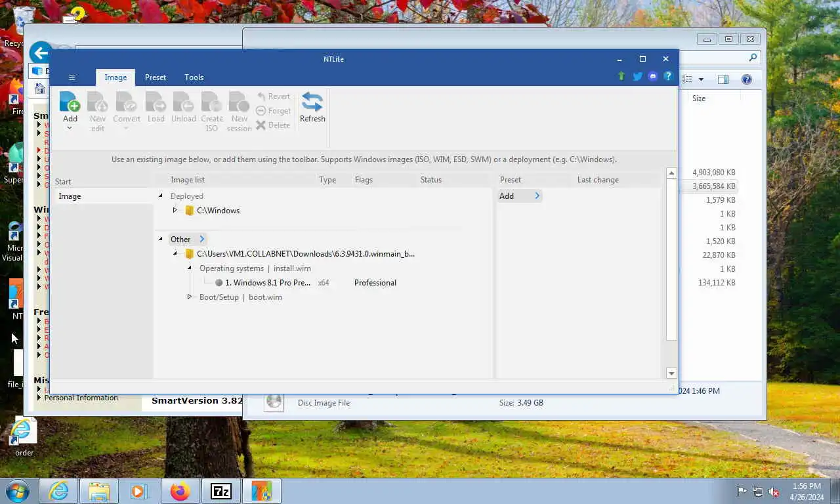
Task: Open Firefox from the taskbar
Action: (180, 491)
